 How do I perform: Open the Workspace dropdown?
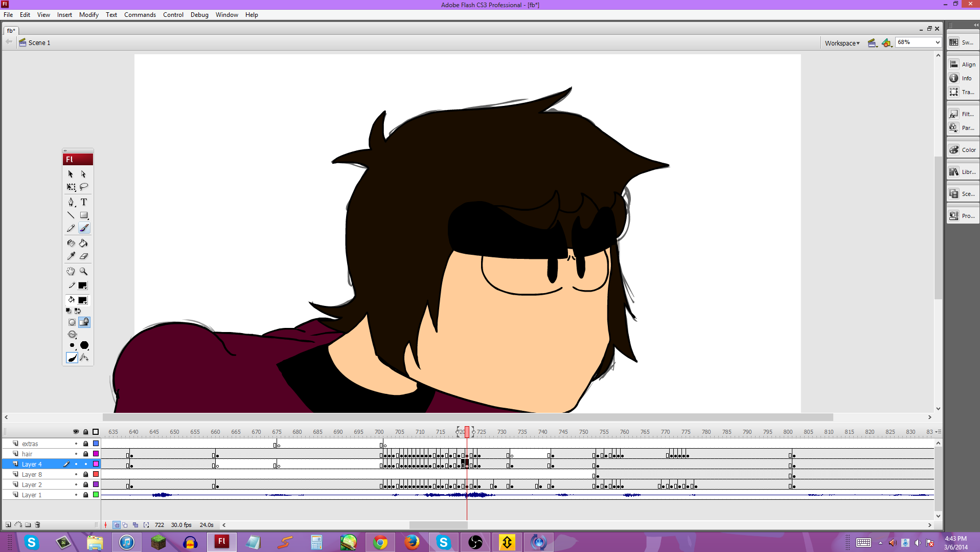tap(842, 43)
